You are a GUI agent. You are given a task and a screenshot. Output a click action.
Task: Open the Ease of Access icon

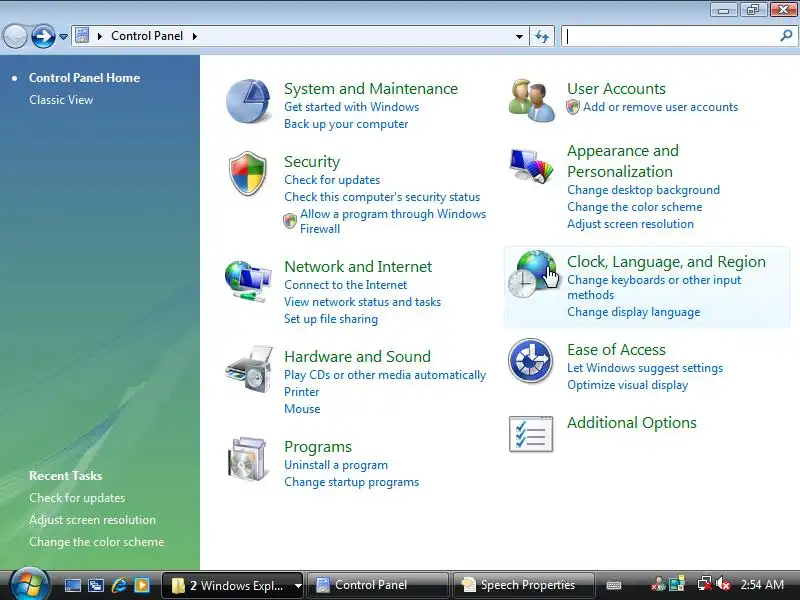(x=531, y=361)
